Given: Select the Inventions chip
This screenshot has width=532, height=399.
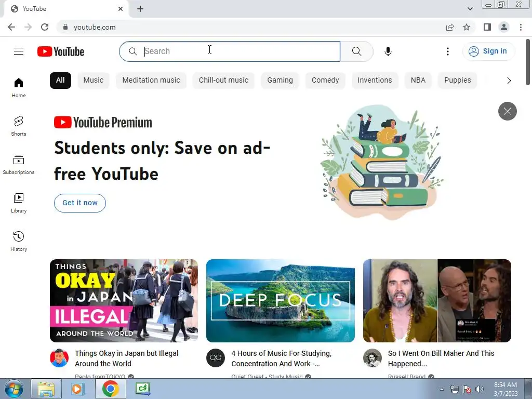Looking at the screenshot, I should click(375, 81).
